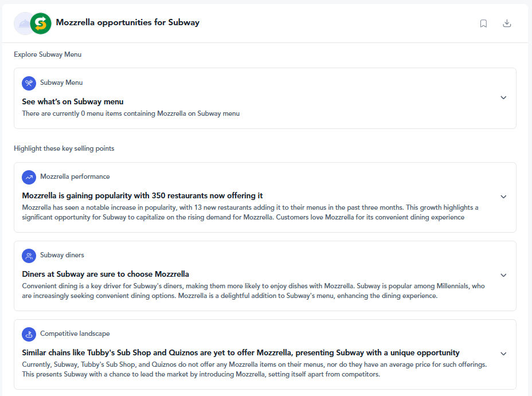532x396 pixels.
Task: Click the Subway logo icon
Action: [41, 23]
